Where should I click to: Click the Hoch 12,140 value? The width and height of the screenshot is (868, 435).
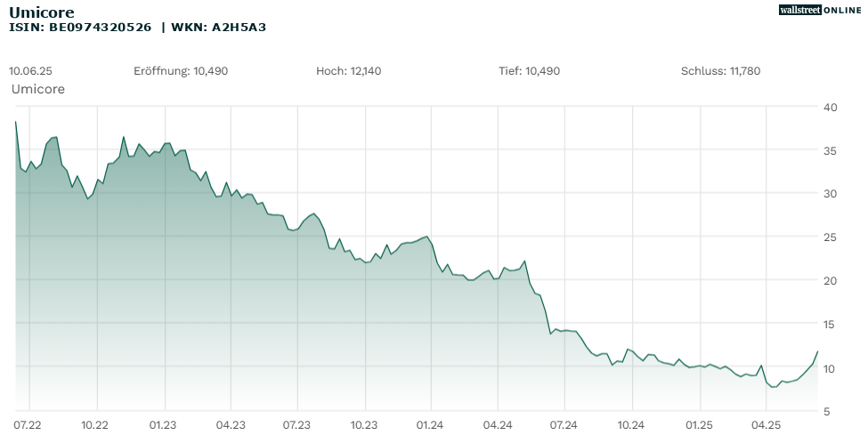pyautogui.click(x=349, y=71)
